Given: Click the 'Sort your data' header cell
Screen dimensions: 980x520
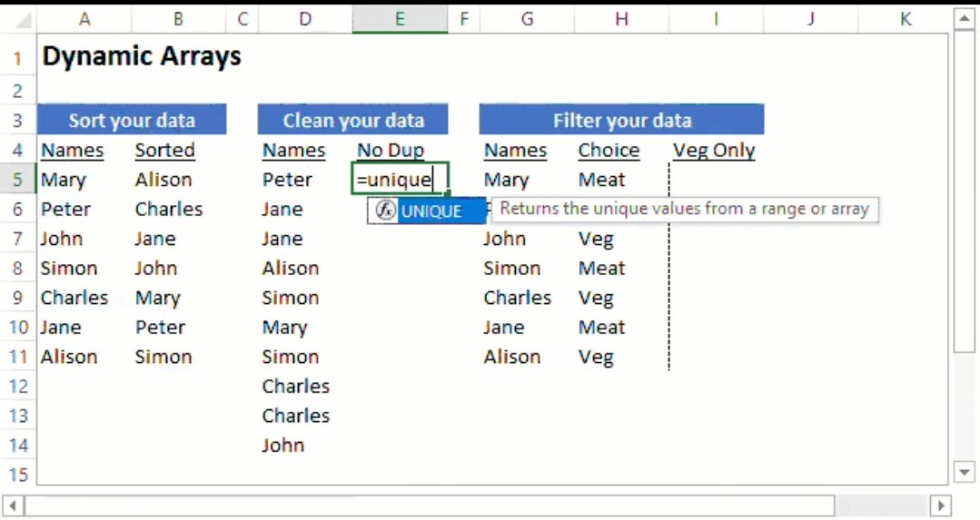Looking at the screenshot, I should [x=132, y=120].
